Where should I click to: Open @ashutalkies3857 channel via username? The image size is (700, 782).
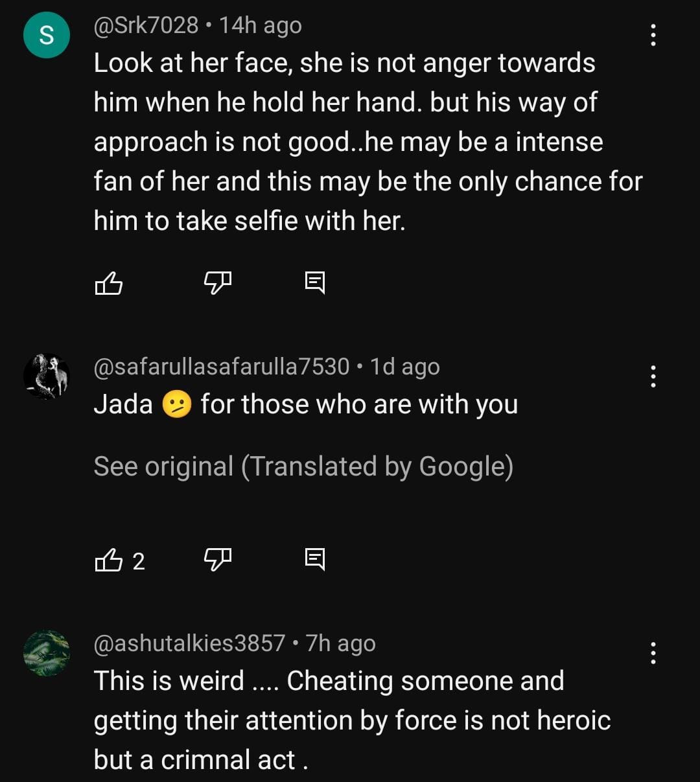click(189, 643)
